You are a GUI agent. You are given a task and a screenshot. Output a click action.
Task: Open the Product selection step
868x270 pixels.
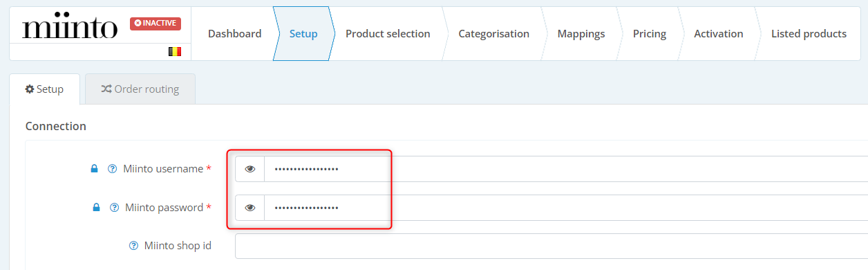388,34
